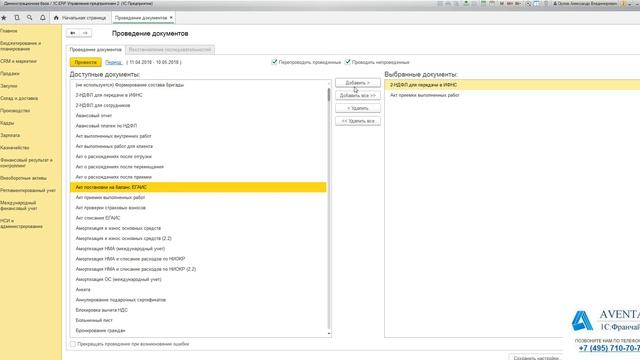This screenshot has width=640, height=360.
Task: Toggle Проводить непроведенные checkbox
Action: coord(347,62)
